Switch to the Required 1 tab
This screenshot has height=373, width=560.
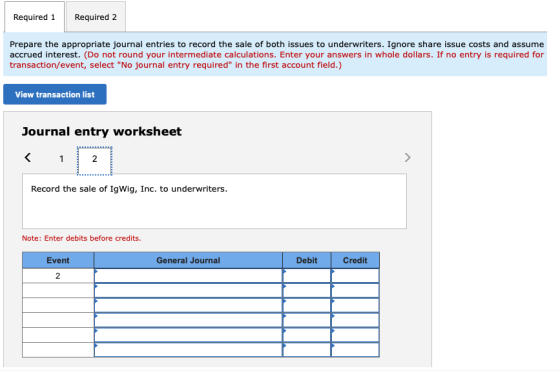(x=34, y=17)
